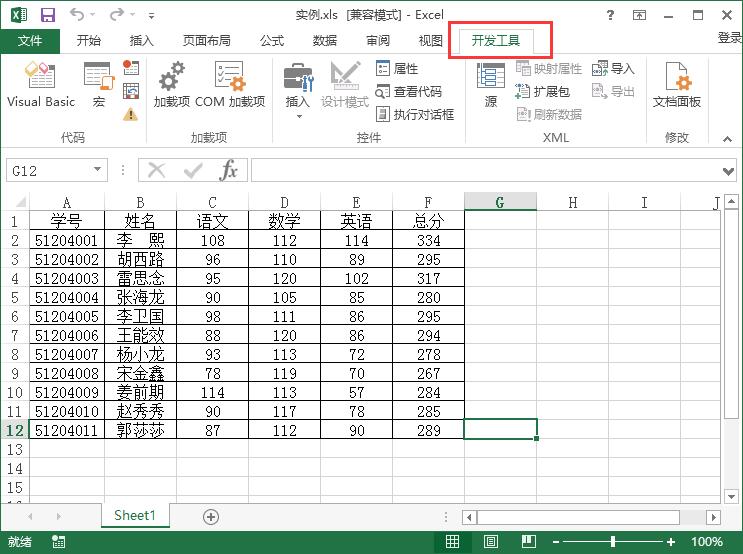Screen dimensions: 743x554
Task: Switch to normal view in status bar
Action: click(452, 541)
